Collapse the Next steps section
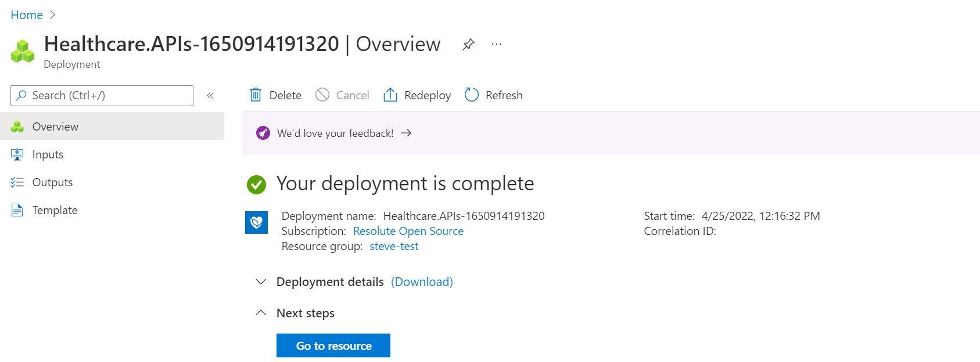 pos(261,313)
